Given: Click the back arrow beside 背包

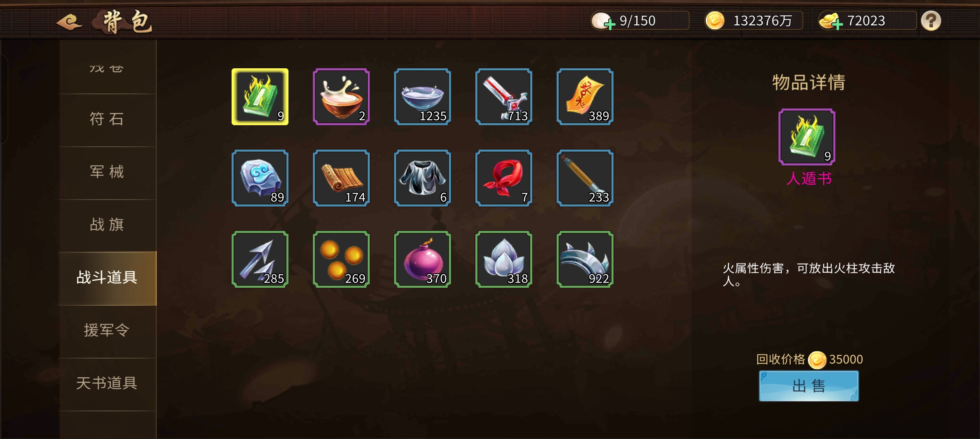Looking at the screenshot, I should click(69, 22).
